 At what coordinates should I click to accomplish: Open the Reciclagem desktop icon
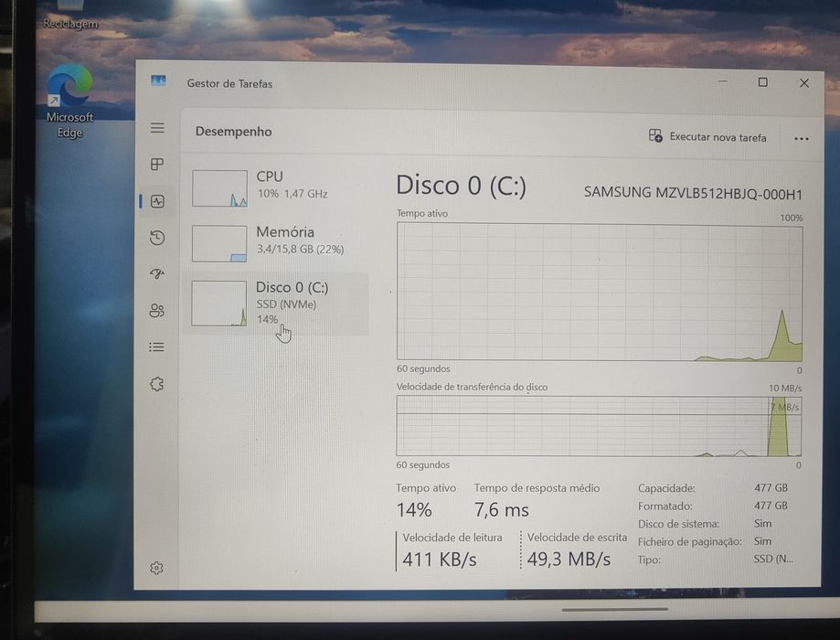pyautogui.click(x=70, y=16)
